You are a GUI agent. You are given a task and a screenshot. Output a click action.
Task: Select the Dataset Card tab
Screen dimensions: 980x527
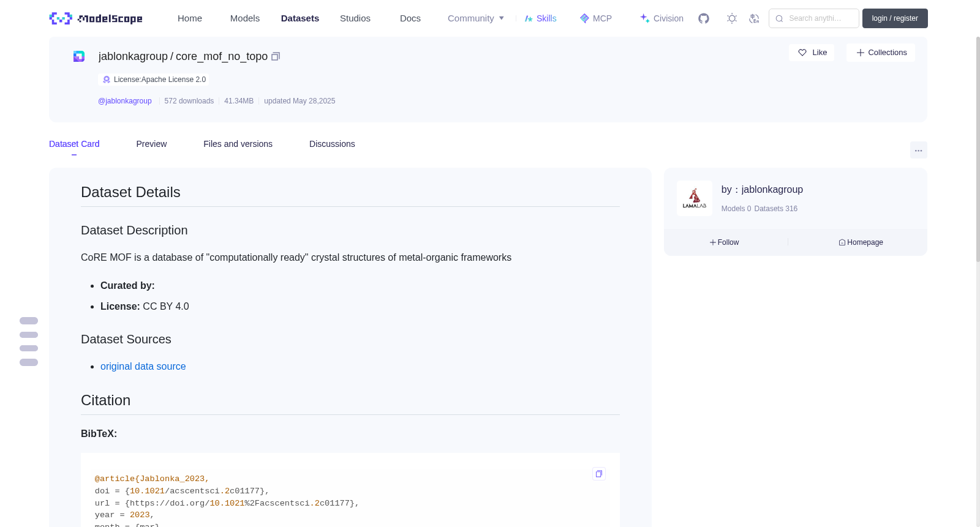tap(74, 144)
